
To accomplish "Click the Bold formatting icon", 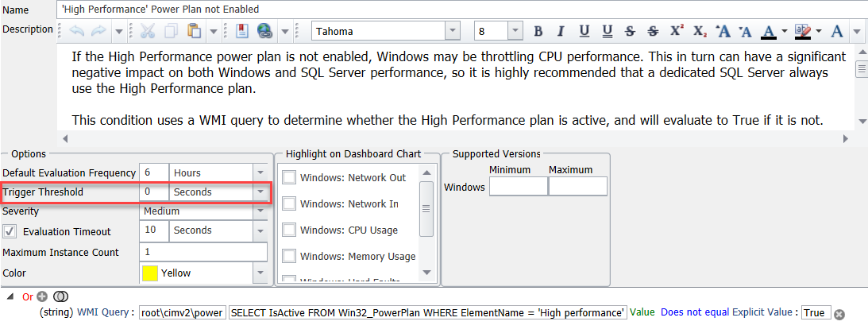I will pyautogui.click(x=538, y=32).
